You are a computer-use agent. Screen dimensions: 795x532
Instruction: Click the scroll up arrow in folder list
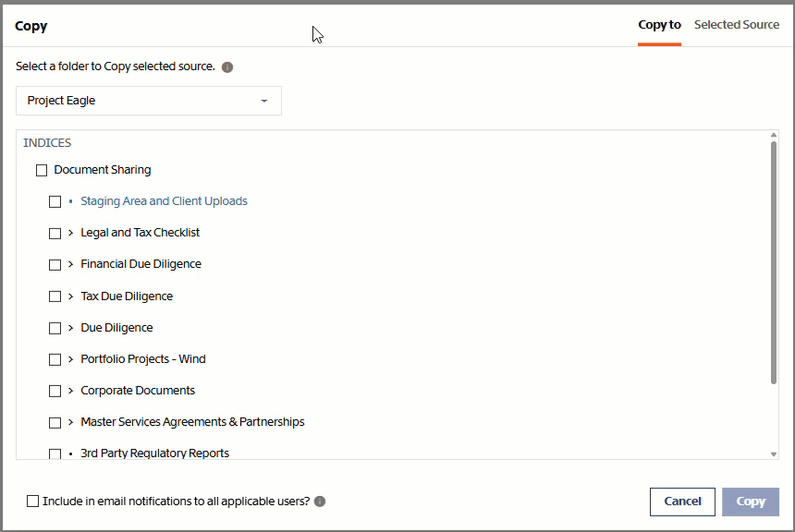click(x=773, y=135)
